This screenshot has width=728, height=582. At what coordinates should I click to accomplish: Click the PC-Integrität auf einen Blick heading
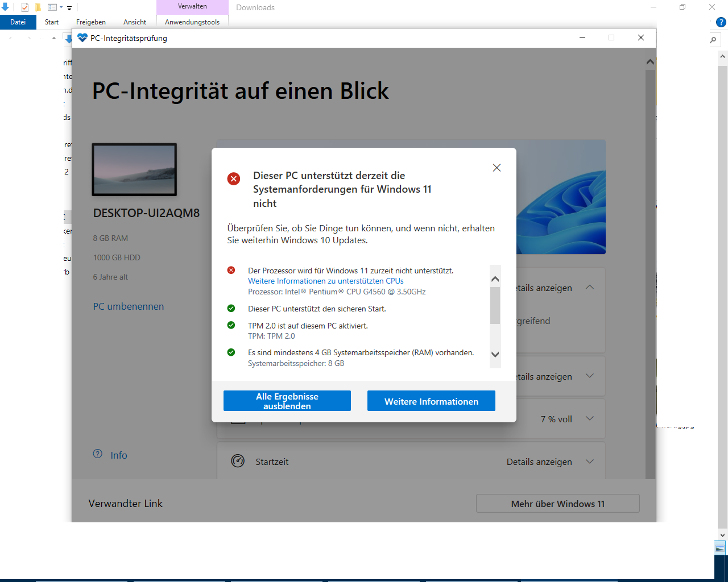(241, 91)
